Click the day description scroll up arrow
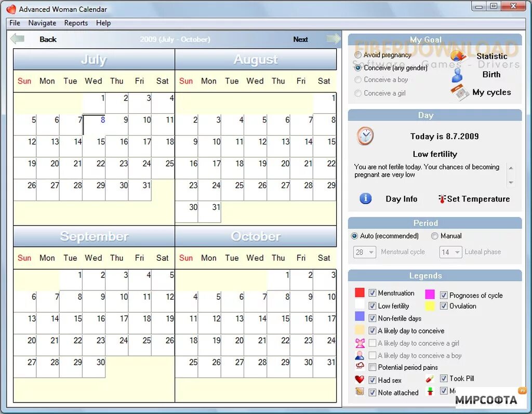 (x=511, y=168)
